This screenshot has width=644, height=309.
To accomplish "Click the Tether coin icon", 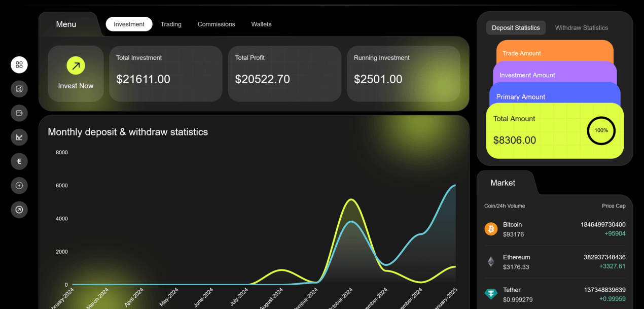I will (x=491, y=294).
